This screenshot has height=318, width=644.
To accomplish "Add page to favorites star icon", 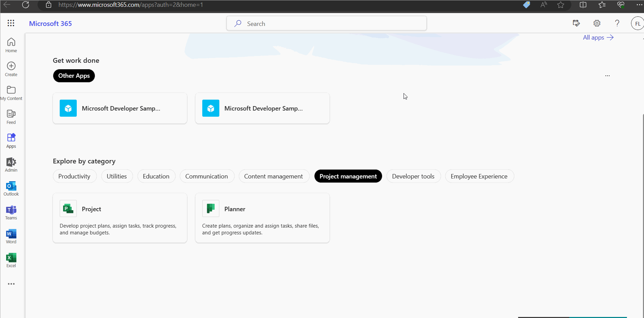I will pyautogui.click(x=561, y=5).
